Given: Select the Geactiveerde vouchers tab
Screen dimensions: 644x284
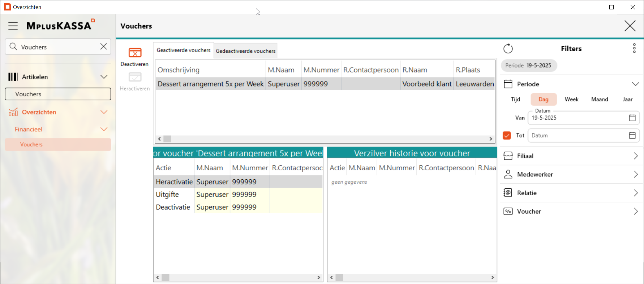Looking at the screenshot, I should (183, 50).
